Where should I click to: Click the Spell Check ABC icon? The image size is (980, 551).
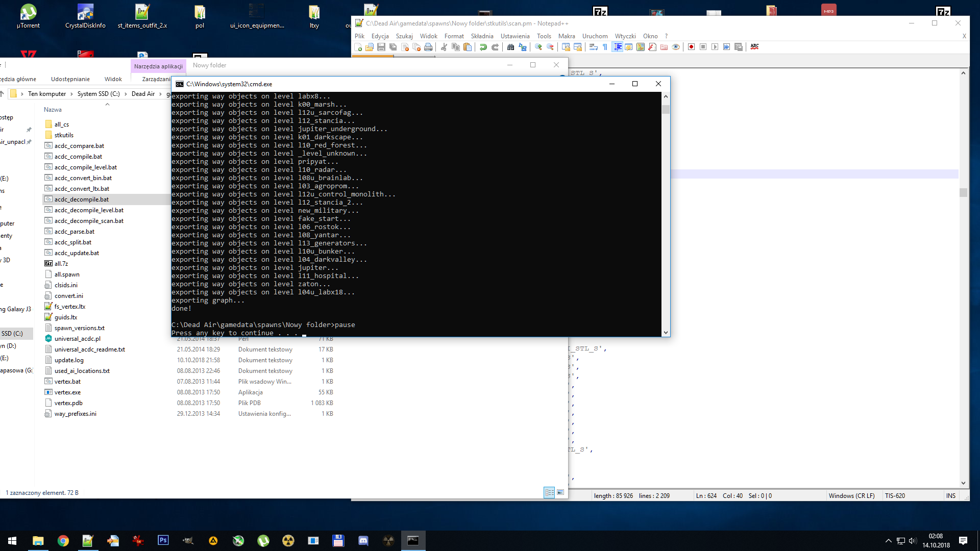pos(754,47)
